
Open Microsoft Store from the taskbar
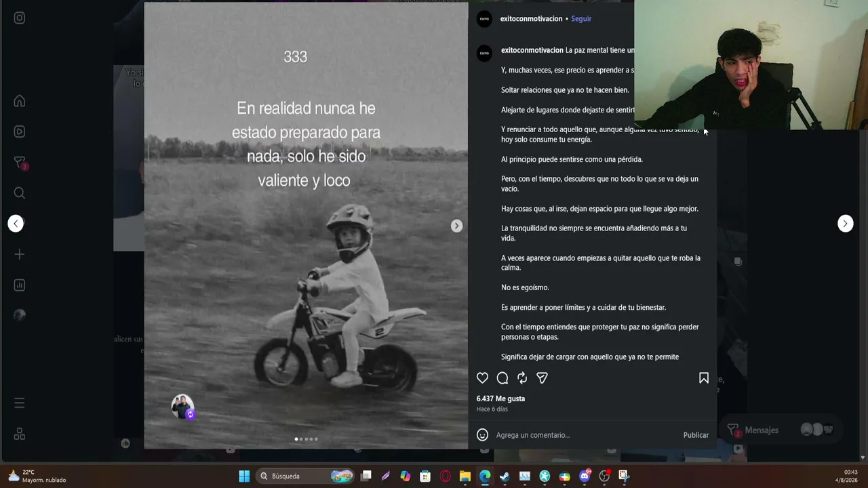pos(425,476)
